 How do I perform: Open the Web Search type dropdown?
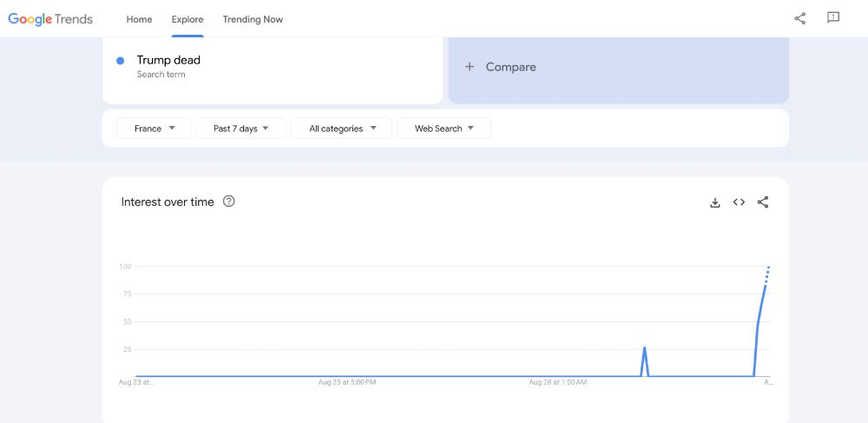(444, 129)
